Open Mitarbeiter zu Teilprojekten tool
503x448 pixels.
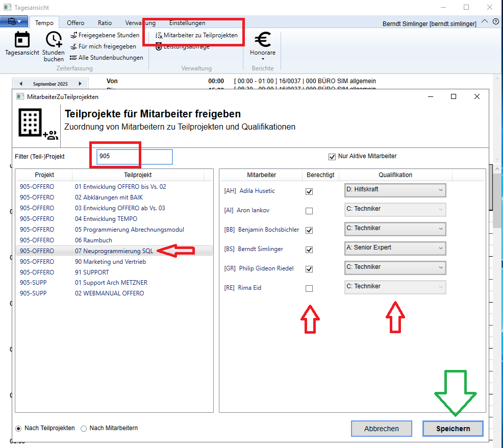click(x=196, y=35)
